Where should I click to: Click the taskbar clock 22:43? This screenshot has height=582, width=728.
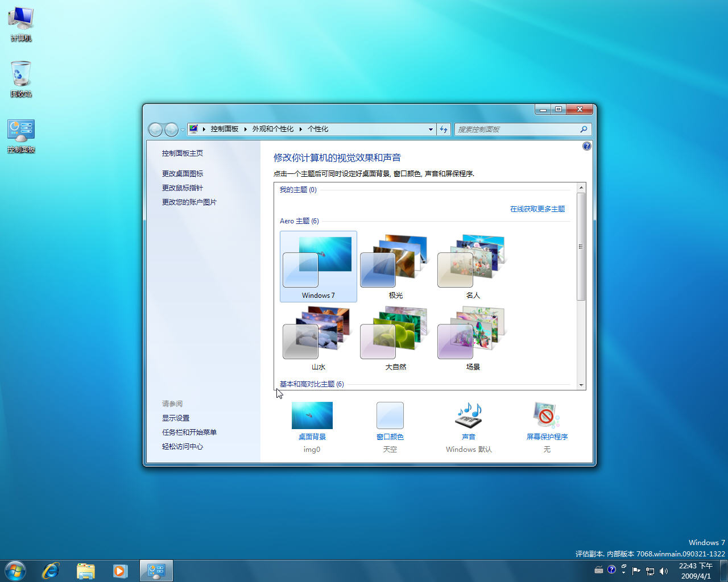[x=696, y=571]
